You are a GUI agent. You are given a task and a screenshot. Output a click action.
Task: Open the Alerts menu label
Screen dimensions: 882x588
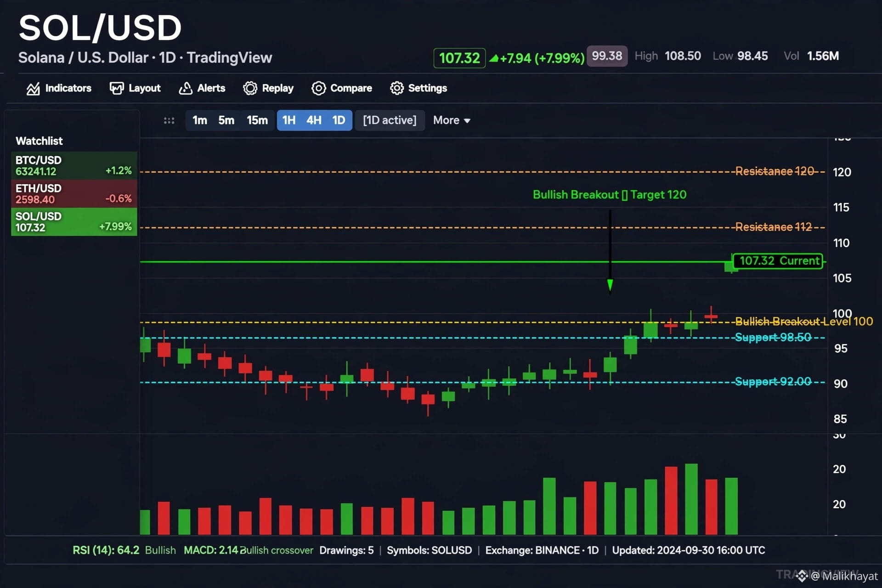coord(211,88)
